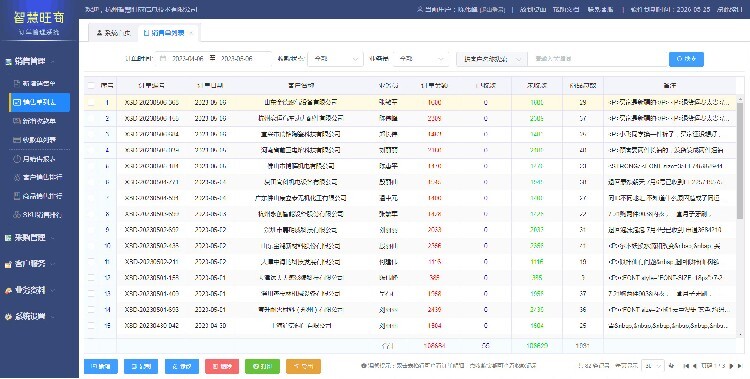Viewport: 750px width, 379px height.
Task: Open the search-by-customer-name type dropdown
Action: click(x=492, y=59)
